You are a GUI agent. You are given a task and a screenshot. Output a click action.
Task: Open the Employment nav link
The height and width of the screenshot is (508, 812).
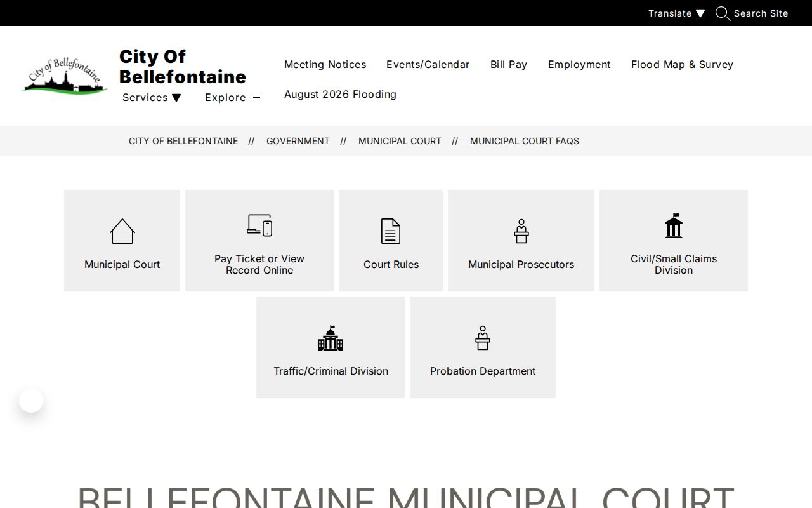[x=579, y=64]
